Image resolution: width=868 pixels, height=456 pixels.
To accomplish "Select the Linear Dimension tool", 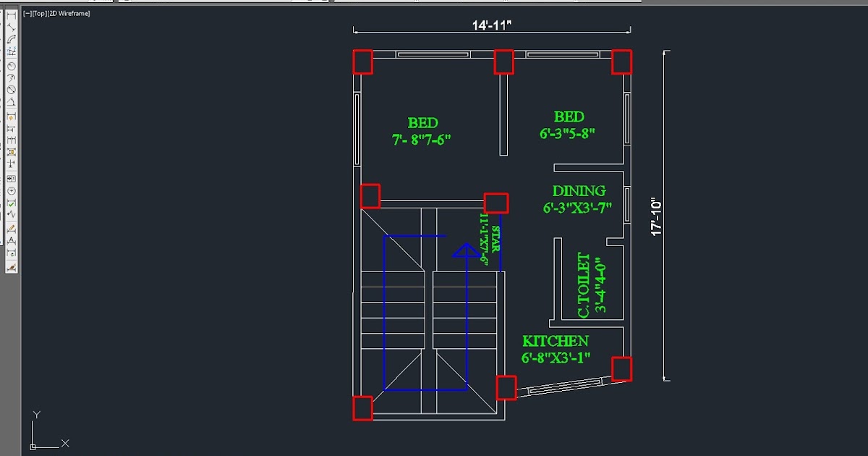I will click(10, 14).
